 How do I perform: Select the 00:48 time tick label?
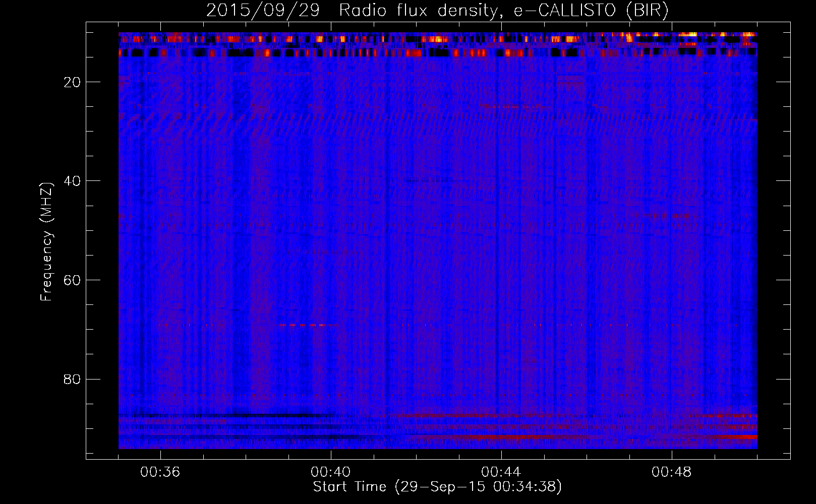tap(672, 472)
